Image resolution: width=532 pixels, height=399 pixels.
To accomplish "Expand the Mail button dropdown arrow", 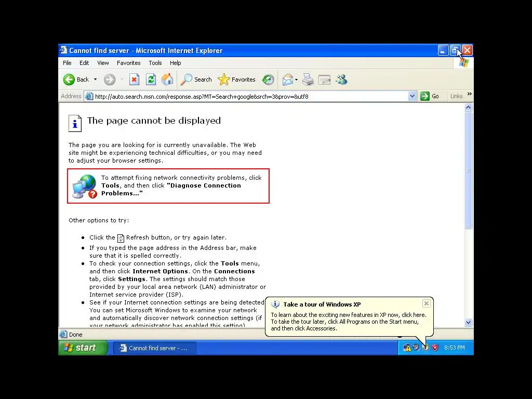I will [297, 79].
